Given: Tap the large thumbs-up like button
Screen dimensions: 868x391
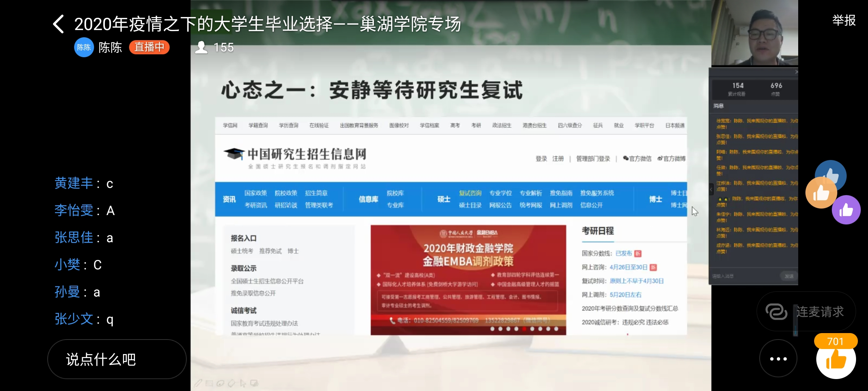Looking at the screenshot, I should [836, 359].
